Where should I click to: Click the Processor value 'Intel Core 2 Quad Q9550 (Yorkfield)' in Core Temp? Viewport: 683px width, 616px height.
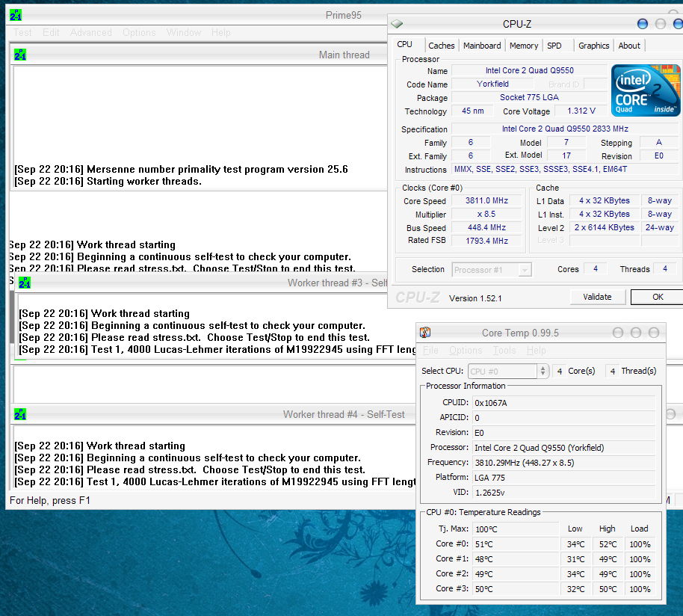564,448
